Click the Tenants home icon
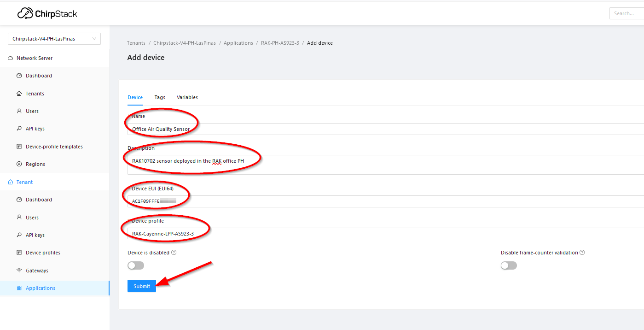 (19, 94)
